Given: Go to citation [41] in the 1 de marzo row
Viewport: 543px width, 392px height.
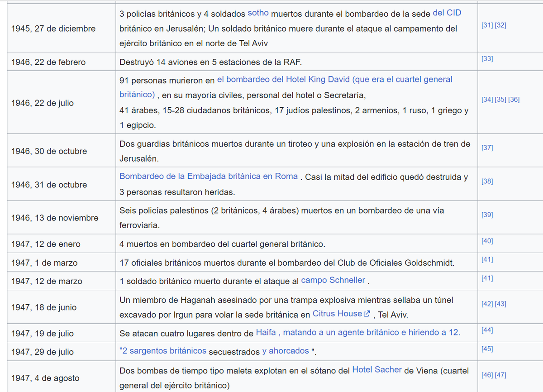Looking at the screenshot, I should [487, 260].
